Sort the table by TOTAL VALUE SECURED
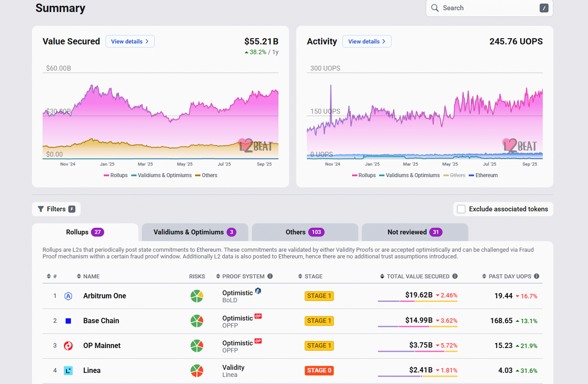This screenshot has height=384, width=588. click(415, 276)
